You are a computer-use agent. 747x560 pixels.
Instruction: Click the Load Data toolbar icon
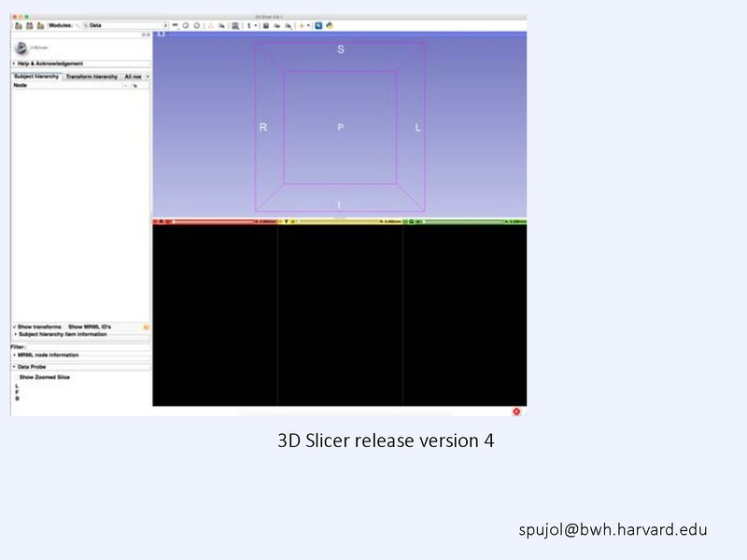18,25
